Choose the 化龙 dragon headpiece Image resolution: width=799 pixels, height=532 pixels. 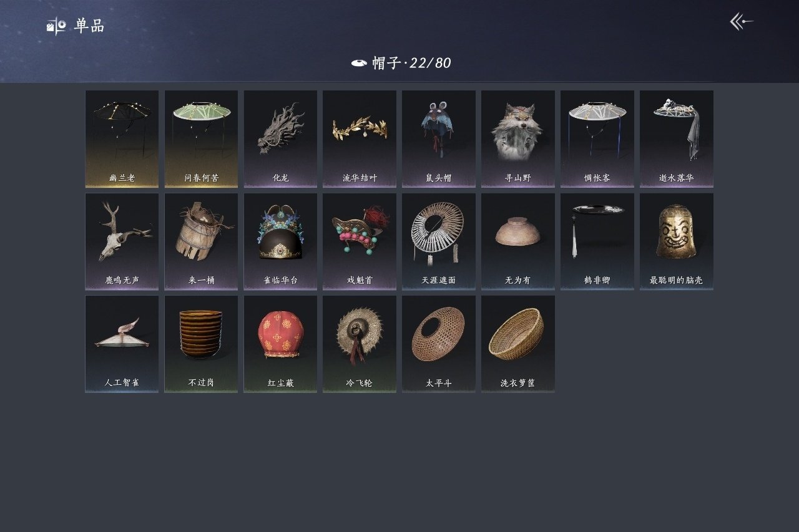pyautogui.click(x=280, y=139)
